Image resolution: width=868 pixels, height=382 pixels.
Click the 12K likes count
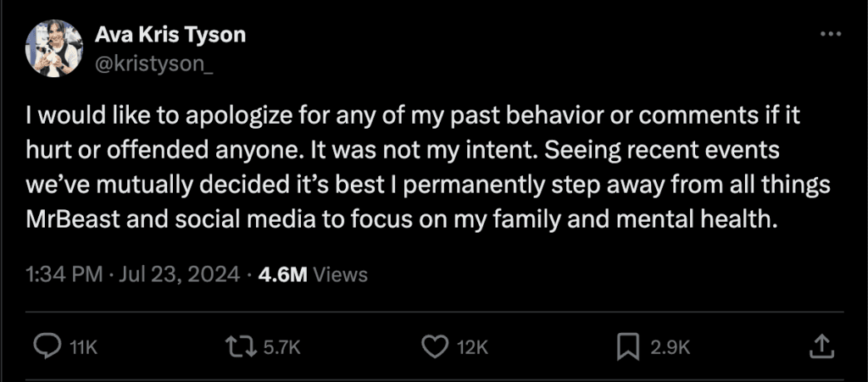point(473,346)
